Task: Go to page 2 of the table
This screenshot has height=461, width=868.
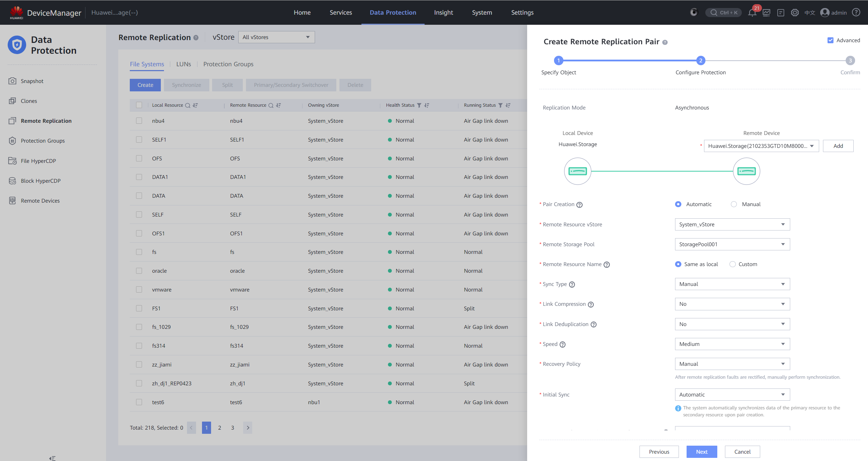Action: pyautogui.click(x=219, y=428)
